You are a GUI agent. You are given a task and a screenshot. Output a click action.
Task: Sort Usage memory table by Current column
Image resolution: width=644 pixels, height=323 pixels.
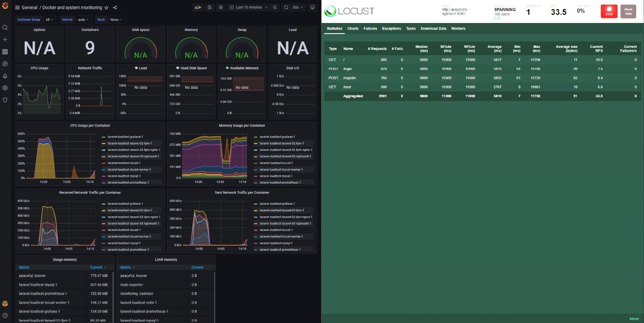tap(98, 267)
